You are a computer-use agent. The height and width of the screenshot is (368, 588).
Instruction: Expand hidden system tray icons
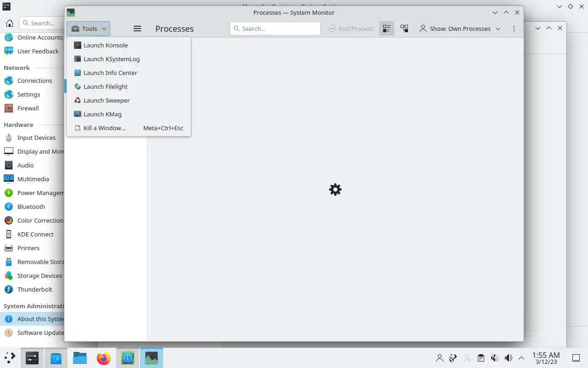point(521,358)
